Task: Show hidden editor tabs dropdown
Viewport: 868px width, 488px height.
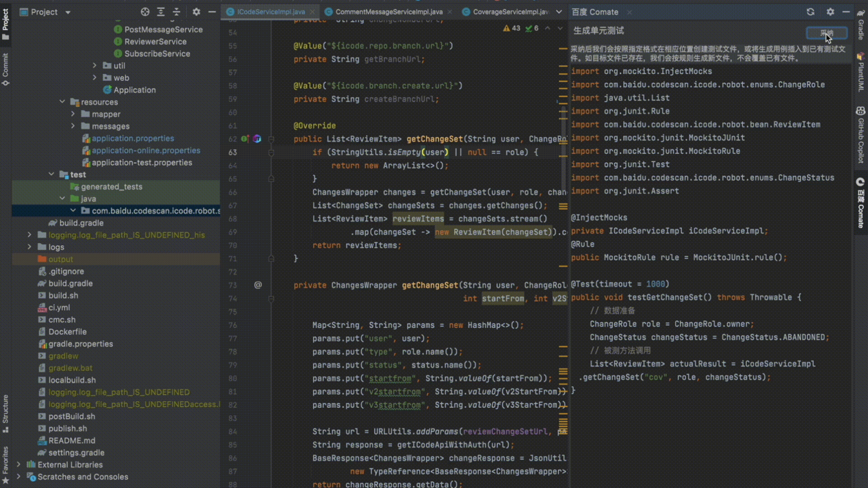Action: [x=559, y=12]
